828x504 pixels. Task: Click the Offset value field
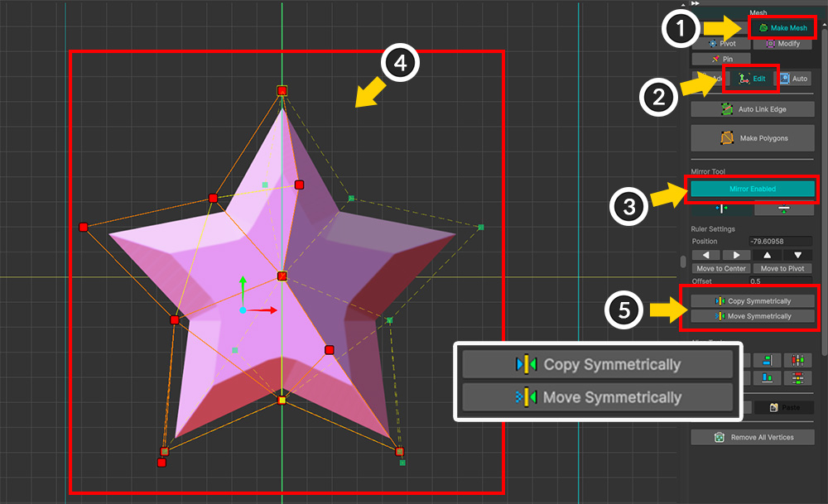780,281
